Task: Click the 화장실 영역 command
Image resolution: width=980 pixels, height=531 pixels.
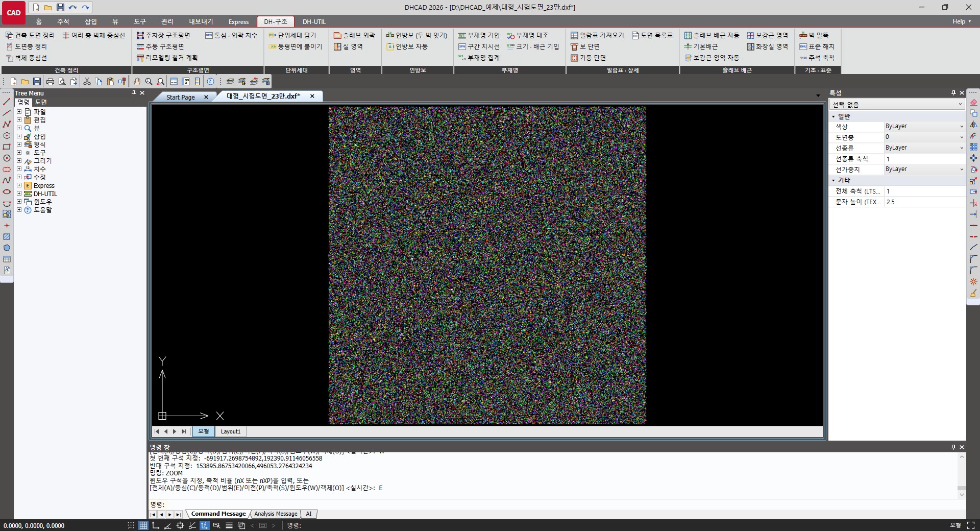Action: (767, 46)
